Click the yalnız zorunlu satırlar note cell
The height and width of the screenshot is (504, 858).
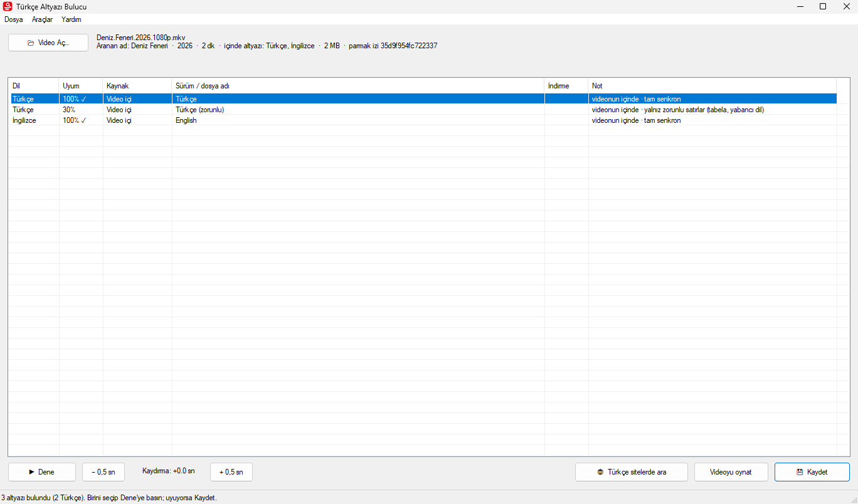(678, 110)
